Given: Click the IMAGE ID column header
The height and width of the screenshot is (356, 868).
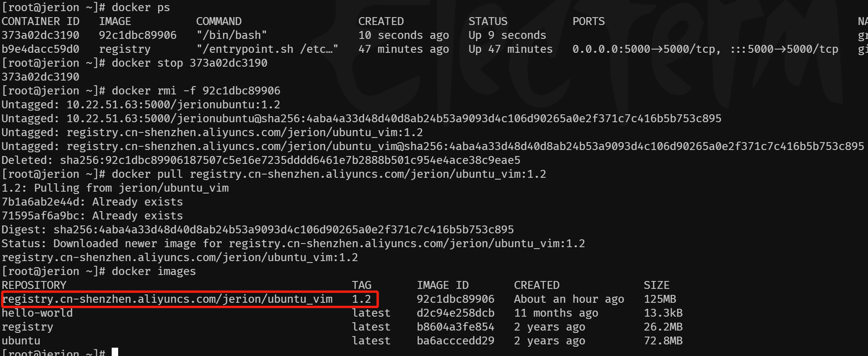Looking at the screenshot, I should tap(443, 285).
